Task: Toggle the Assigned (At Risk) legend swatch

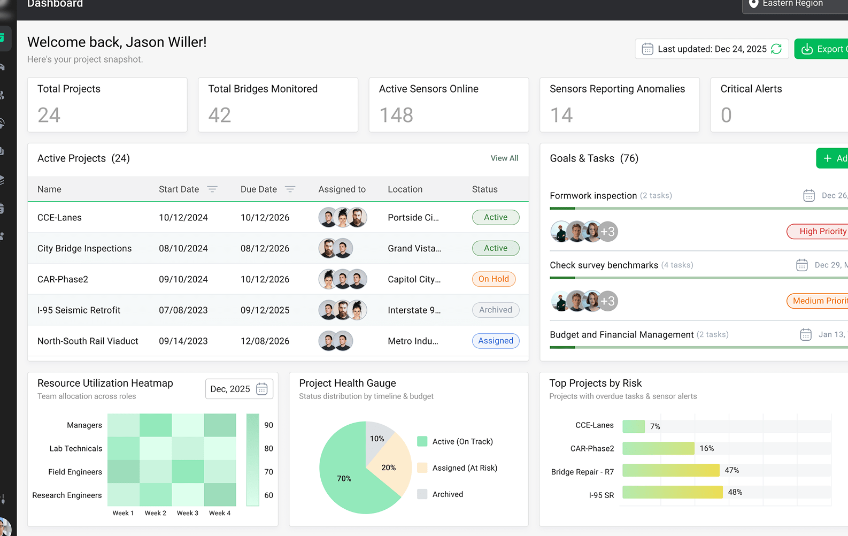Action: (422, 468)
